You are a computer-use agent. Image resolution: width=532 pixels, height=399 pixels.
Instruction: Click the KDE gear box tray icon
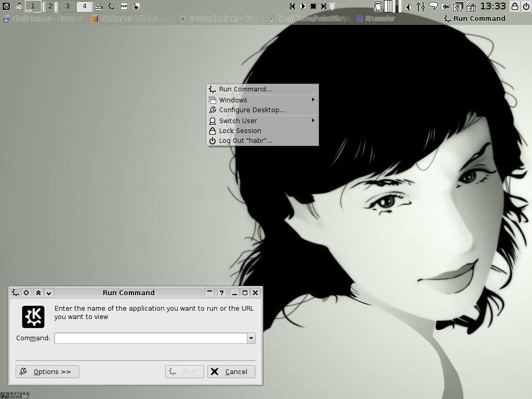(x=471, y=6)
